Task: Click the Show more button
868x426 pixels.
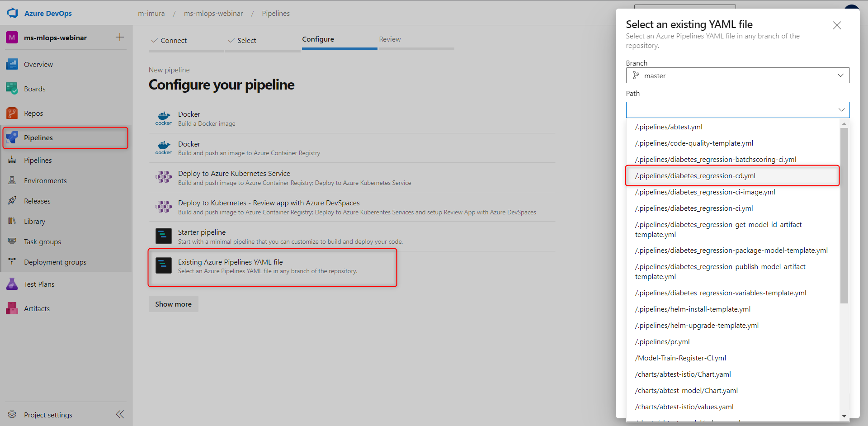Action: point(174,304)
